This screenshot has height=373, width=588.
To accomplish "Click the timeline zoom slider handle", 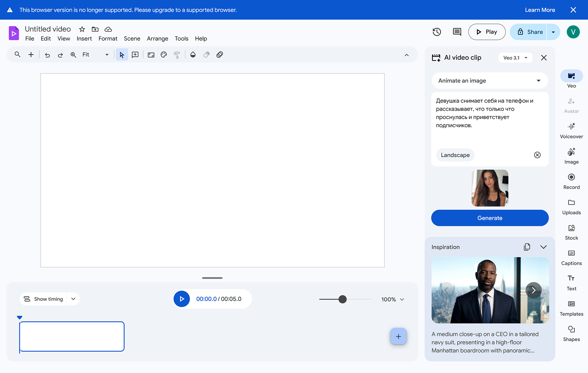I will click(342, 299).
